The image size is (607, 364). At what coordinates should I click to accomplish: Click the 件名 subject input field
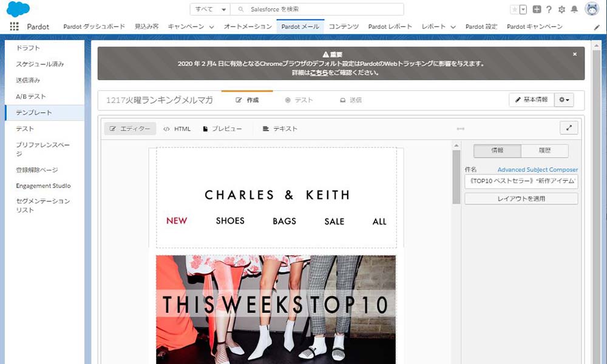pyautogui.click(x=521, y=181)
